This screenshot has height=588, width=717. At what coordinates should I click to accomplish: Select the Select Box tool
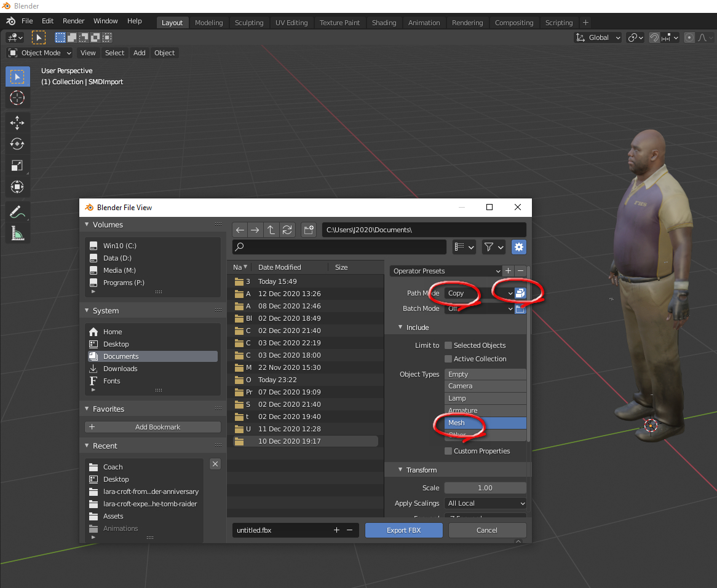pos(17,77)
